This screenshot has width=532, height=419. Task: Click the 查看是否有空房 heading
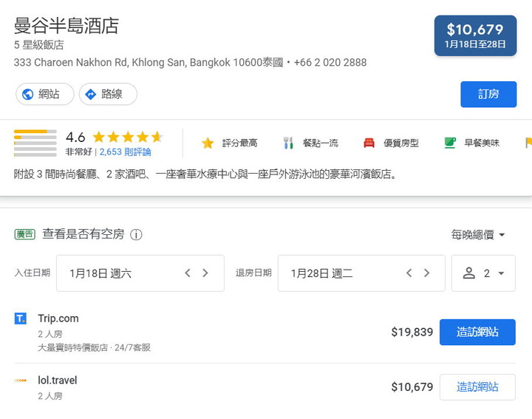coord(83,234)
